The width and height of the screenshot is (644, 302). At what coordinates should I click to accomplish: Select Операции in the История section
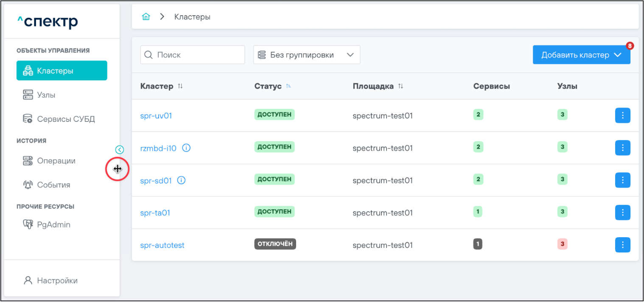[56, 161]
